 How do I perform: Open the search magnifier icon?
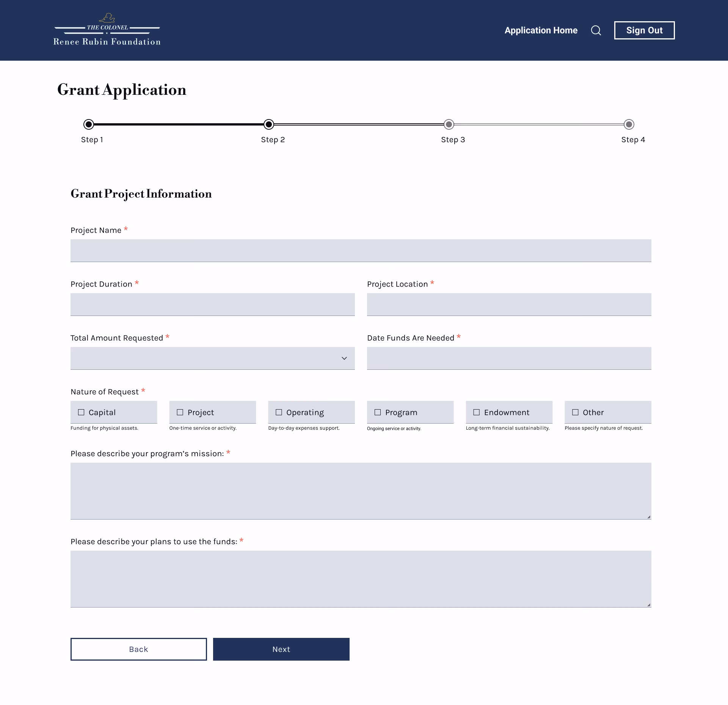pos(596,30)
